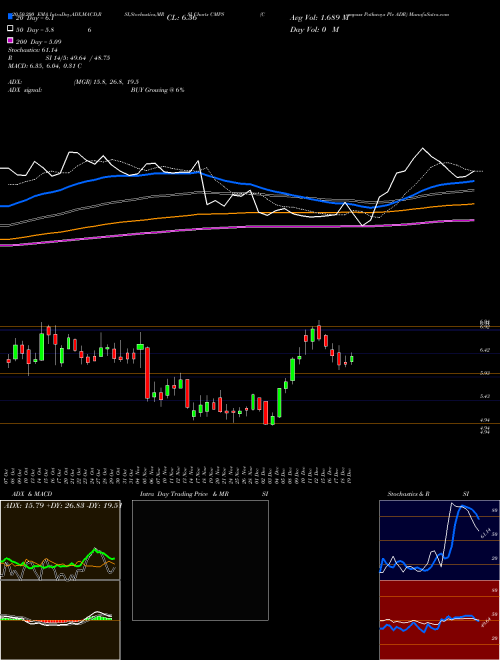Screen dimensions: 500x660
Task: Click the MACD histogram chart panel
Action: point(60,620)
